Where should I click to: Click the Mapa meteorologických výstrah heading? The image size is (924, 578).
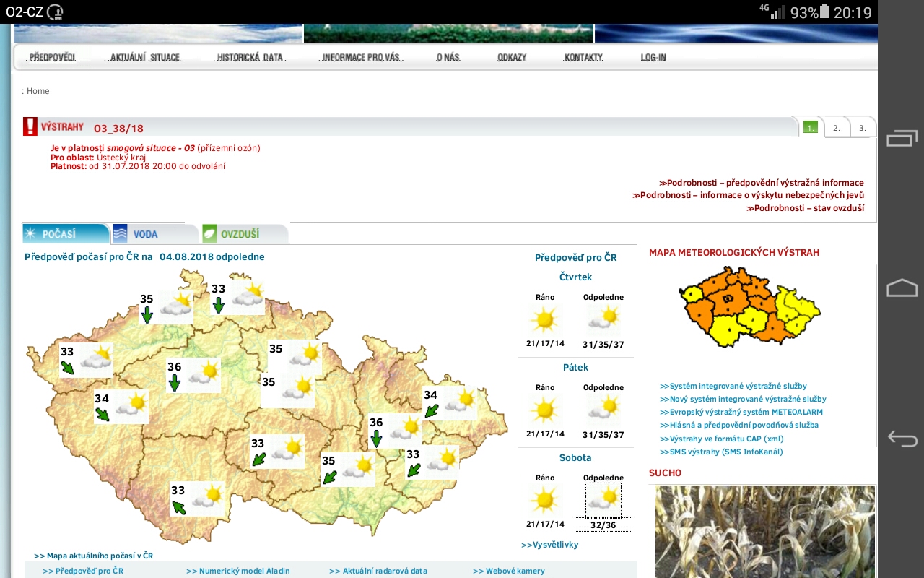[x=734, y=253]
